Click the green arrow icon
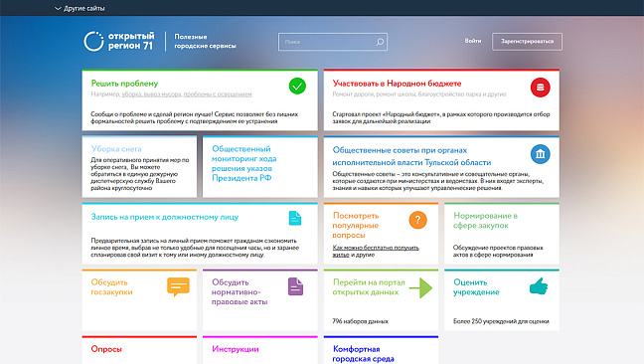The height and width of the screenshot is (364, 644). (x=420, y=288)
